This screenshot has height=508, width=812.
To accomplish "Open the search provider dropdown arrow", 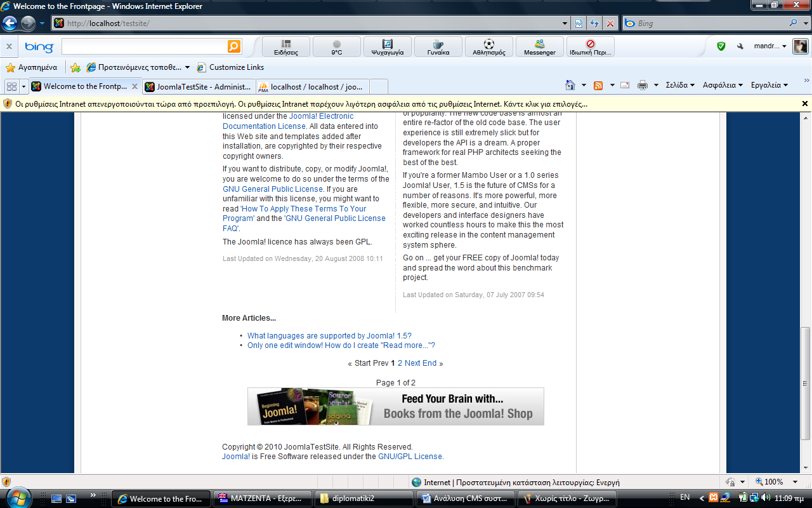I will 805,23.
